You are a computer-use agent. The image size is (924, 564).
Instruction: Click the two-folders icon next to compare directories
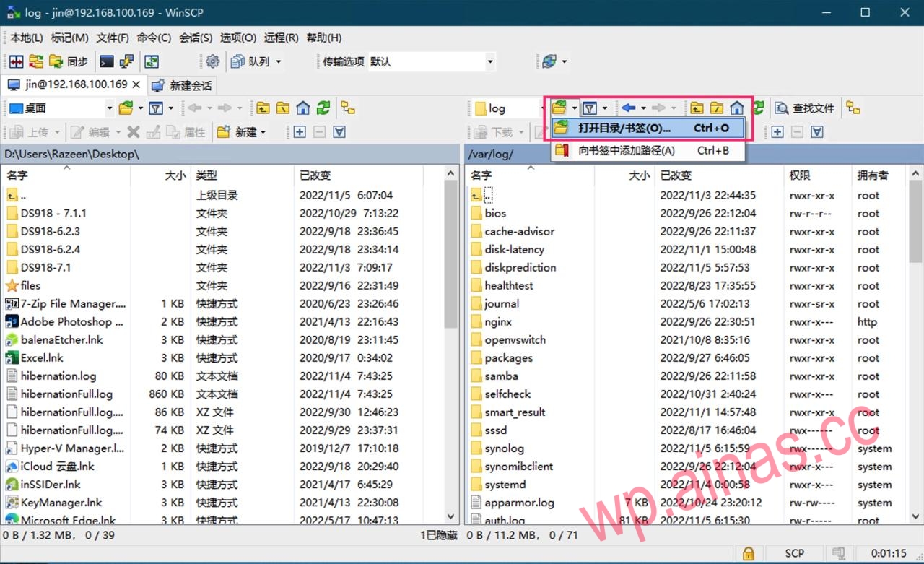[x=36, y=61]
